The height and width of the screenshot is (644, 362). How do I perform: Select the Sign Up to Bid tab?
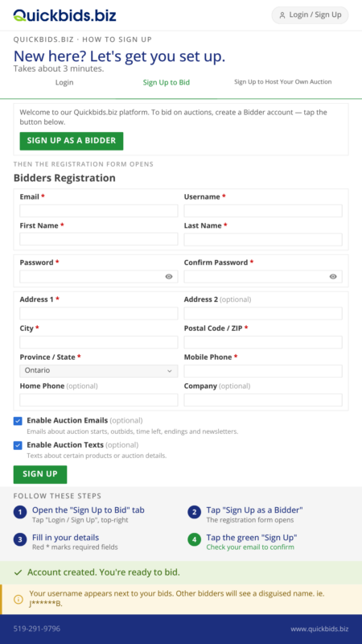[x=167, y=83]
